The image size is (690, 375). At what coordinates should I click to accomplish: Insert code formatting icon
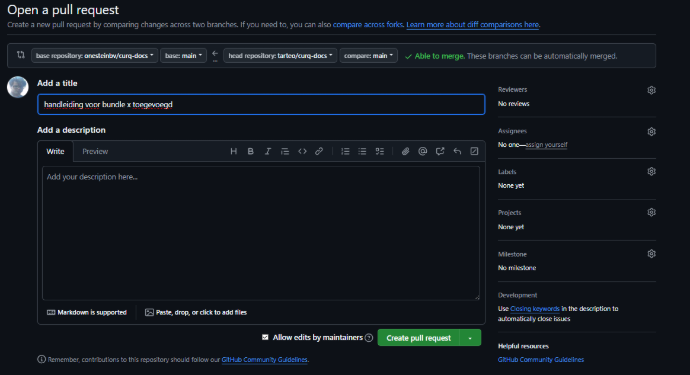point(302,151)
